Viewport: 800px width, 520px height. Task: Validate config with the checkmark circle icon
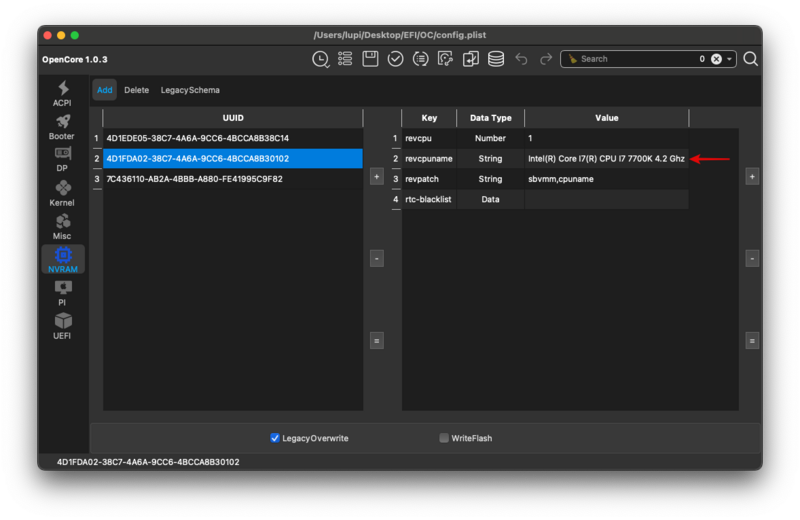click(395, 59)
